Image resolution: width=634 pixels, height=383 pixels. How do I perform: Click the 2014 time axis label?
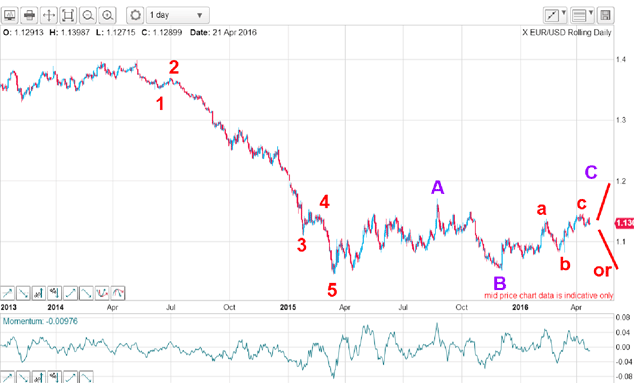point(55,307)
